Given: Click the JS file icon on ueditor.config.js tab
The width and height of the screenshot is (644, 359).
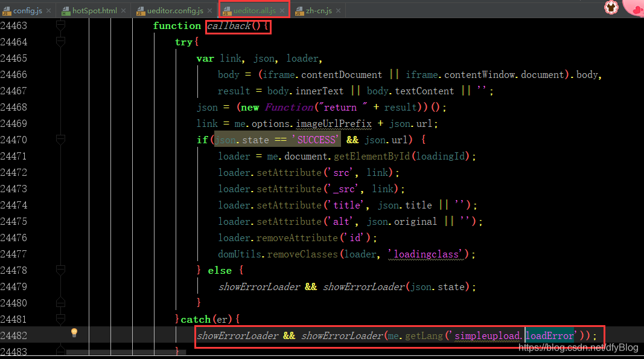Looking at the screenshot, I should tap(141, 11).
